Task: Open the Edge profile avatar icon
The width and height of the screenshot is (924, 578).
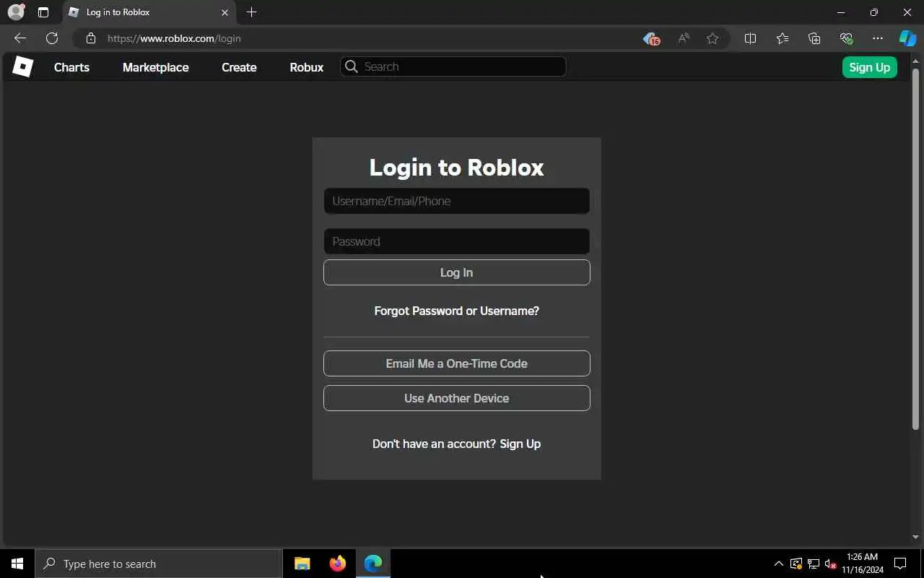Action: point(16,12)
